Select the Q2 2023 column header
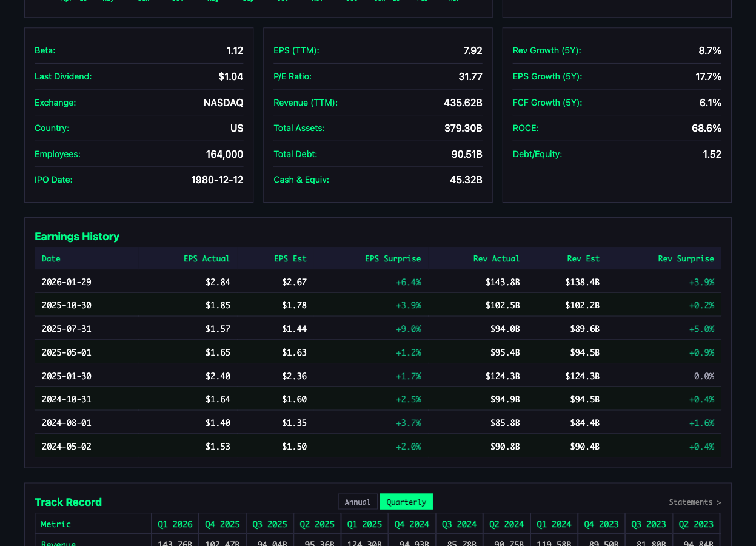 tap(696, 524)
